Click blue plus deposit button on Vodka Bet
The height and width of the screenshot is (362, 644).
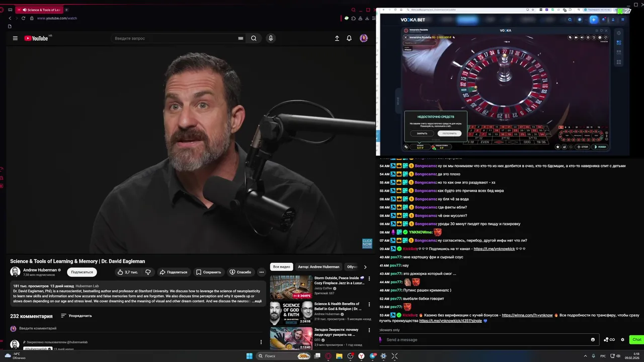(594, 20)
